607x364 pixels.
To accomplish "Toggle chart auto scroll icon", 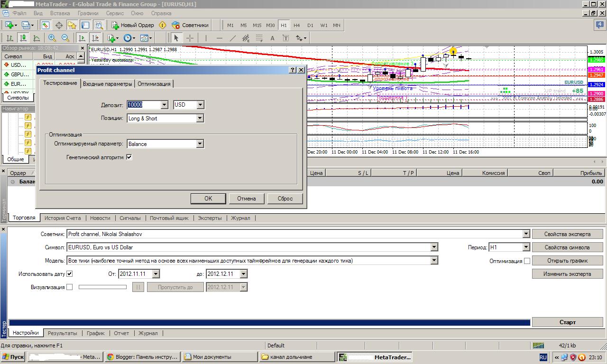I will click(82, 38).
